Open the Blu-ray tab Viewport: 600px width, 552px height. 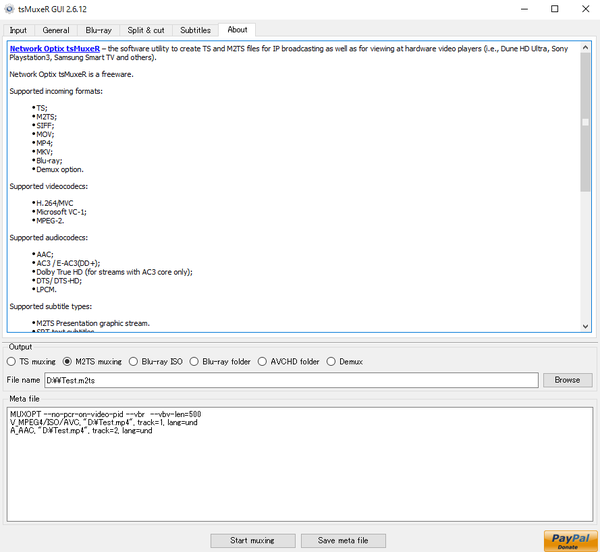[x=98, y=30]
